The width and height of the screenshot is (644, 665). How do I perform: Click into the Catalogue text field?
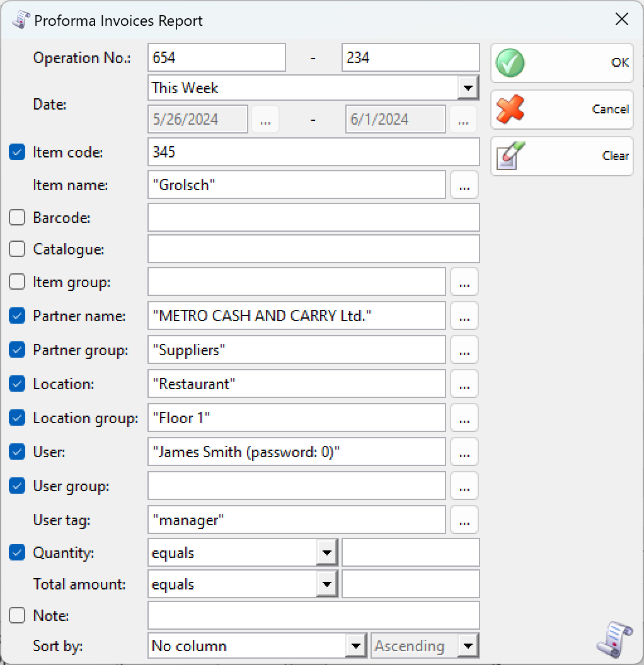pos(313,249)
